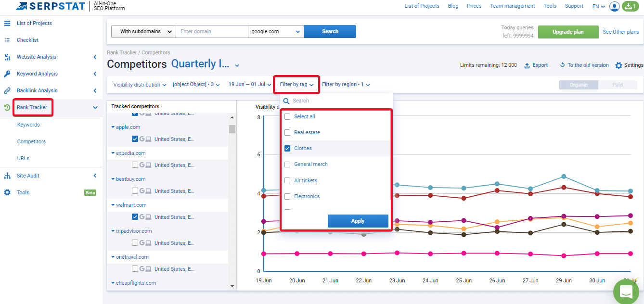Viewport: 644px width, 304px height.
Task: Open the EN language dropdown
Action: tap(599, 6)
